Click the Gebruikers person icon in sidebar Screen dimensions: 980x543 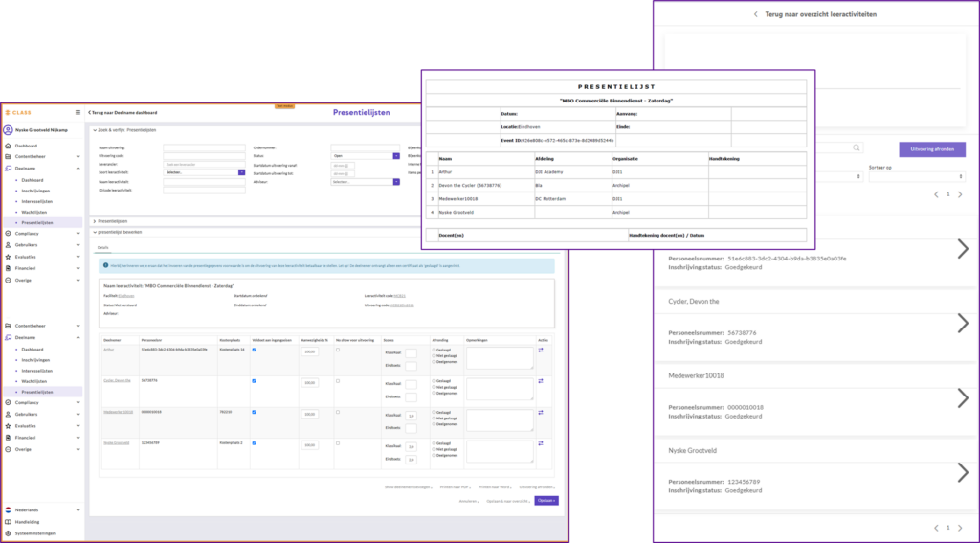9,245
